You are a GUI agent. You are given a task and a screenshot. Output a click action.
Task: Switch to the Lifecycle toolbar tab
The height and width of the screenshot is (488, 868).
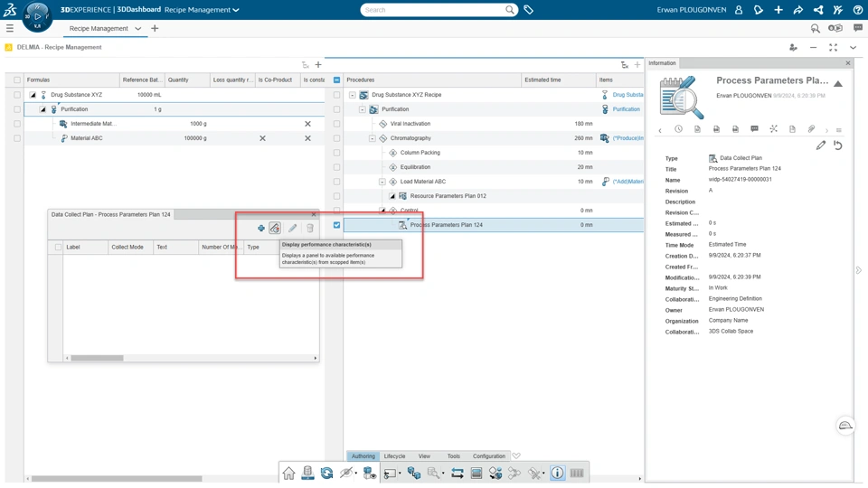coord(395,455)
